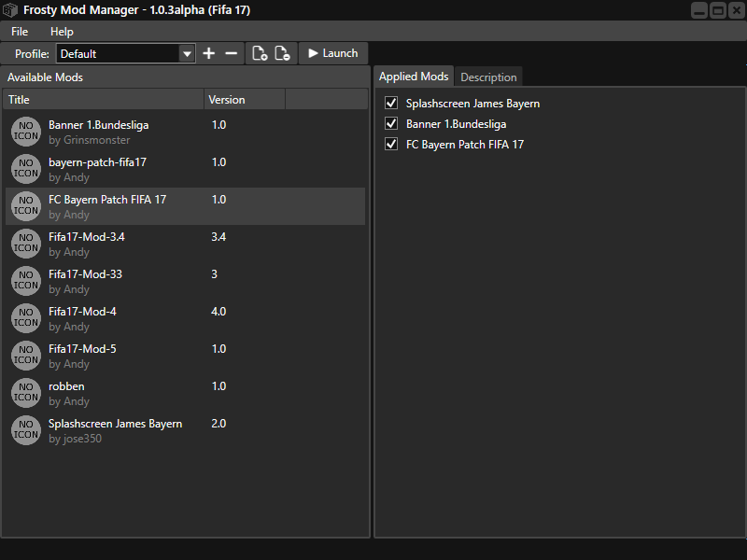
Task: Minimize the Frosty Mod Manager window
Action: pos(698,10)
